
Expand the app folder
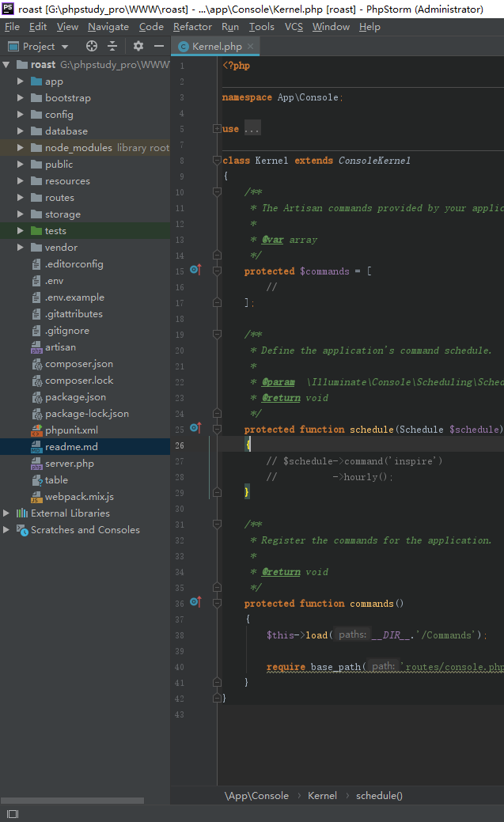click(19, 81)
